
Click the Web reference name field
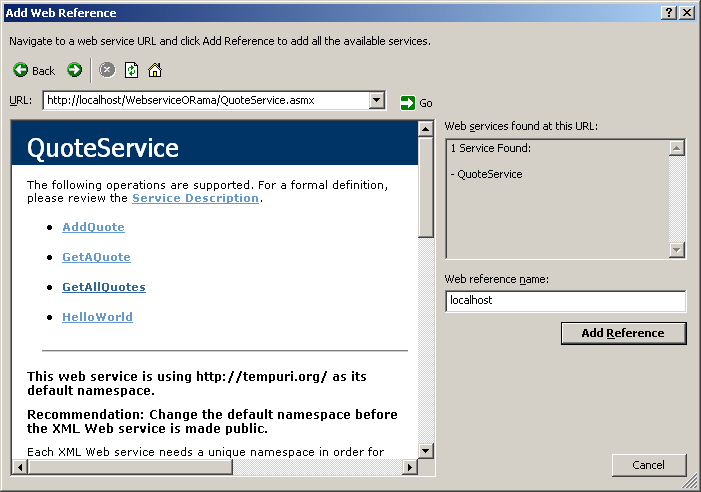565,300
